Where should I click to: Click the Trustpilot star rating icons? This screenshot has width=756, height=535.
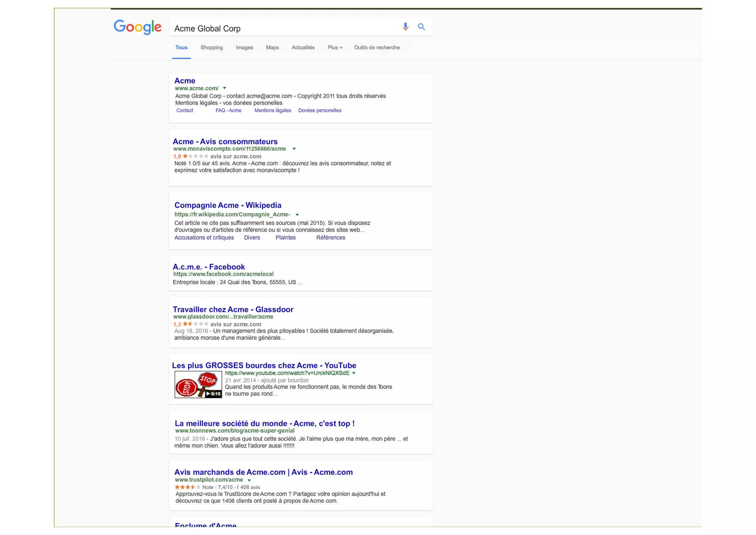click(187, 487)
